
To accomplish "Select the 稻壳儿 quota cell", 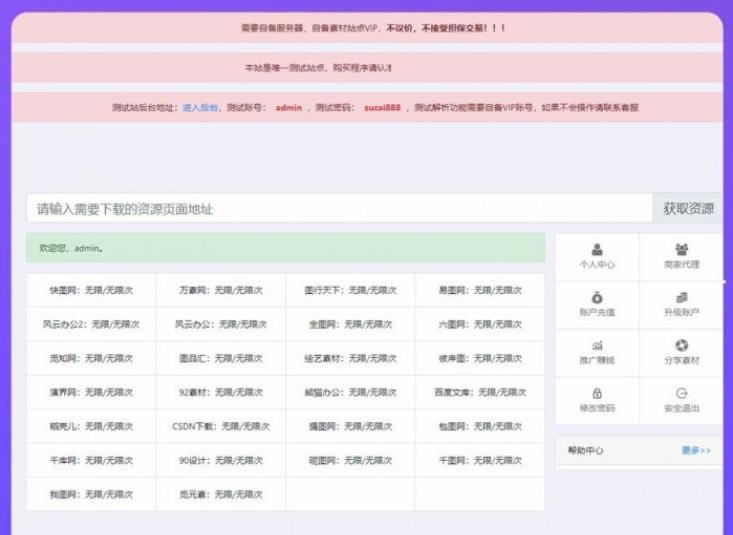I will click(91, 427).
